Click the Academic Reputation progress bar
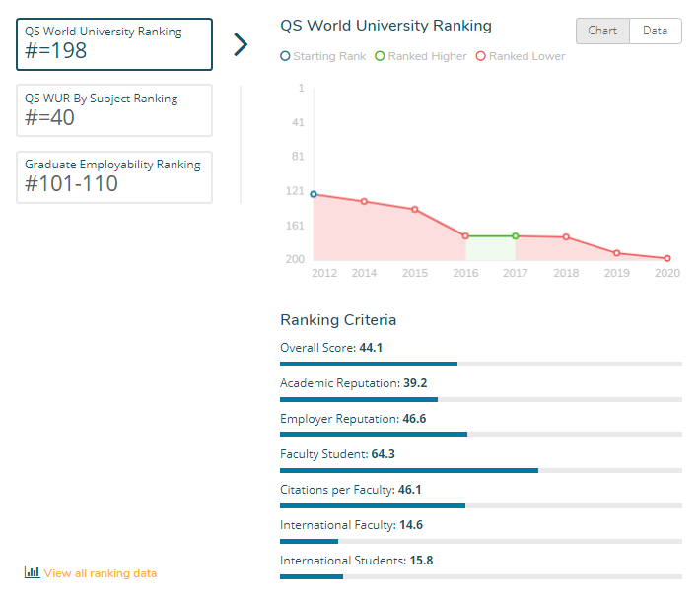Viewport: 700px width, 597px height. tap(481, 399)
